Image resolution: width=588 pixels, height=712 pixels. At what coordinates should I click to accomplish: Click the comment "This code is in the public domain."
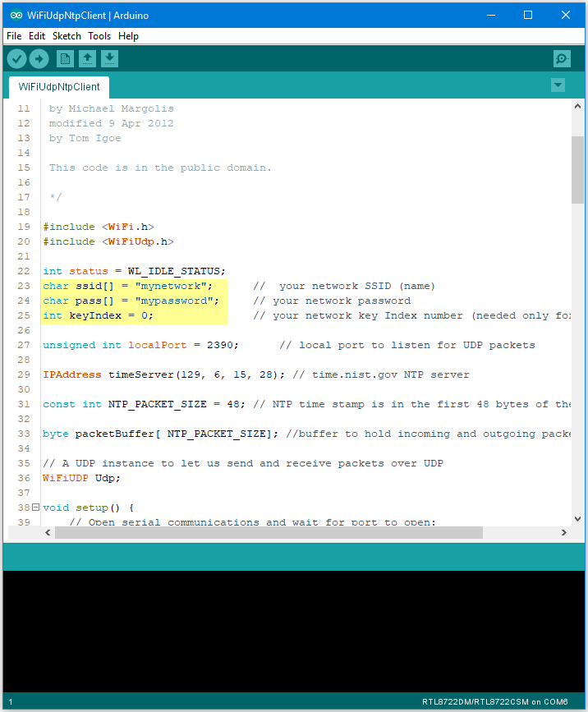[x=160, y=168]
